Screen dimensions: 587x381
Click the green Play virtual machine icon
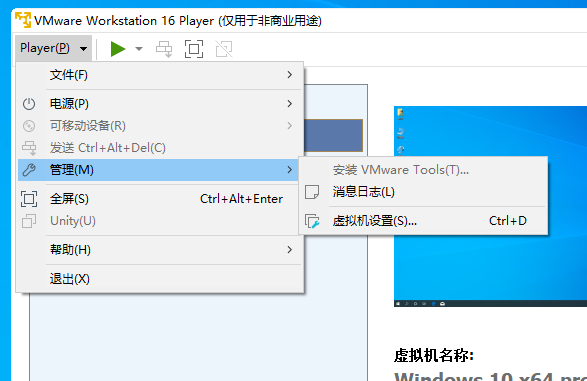pos(118,49)
